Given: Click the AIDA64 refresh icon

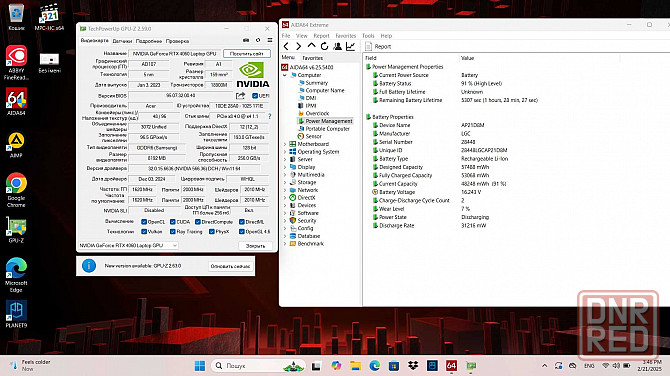Looking at the screenshot, I should (324, 46).
